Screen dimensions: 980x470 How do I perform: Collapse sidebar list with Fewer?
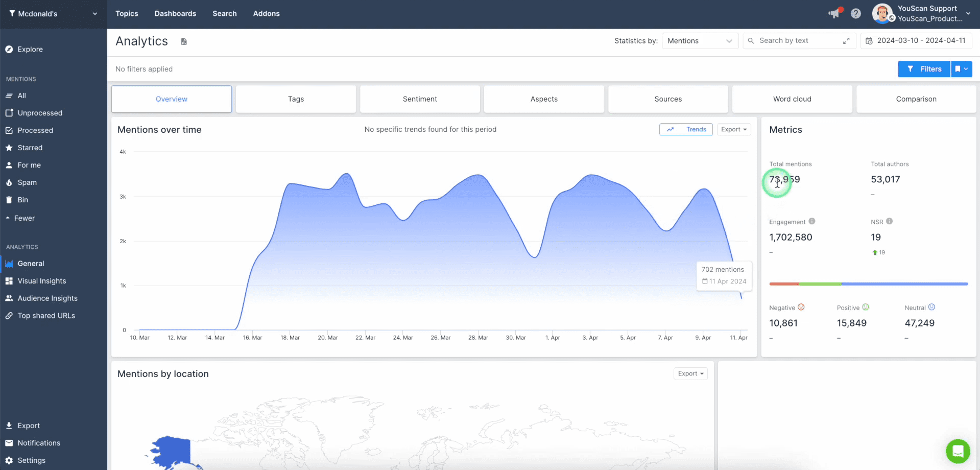[24, 218]
